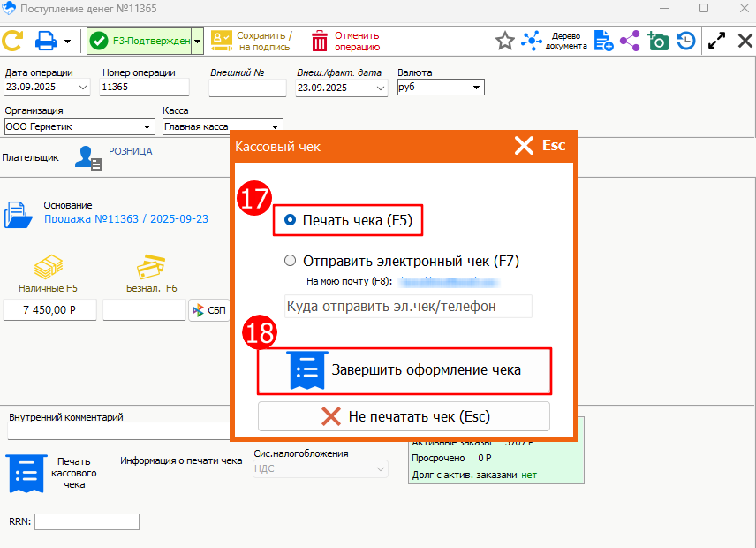Open the Валюта currency dropdown
756x548 pixels.
[477, 88]
